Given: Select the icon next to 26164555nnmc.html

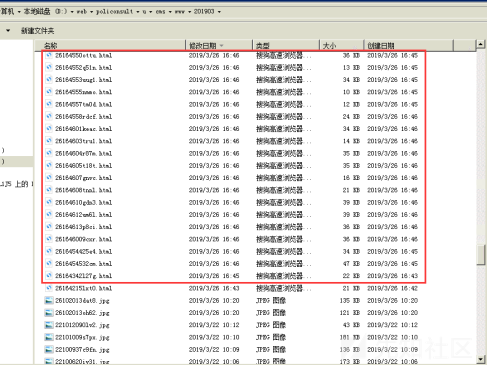Looking at the screenshot, I should [49, 92].
